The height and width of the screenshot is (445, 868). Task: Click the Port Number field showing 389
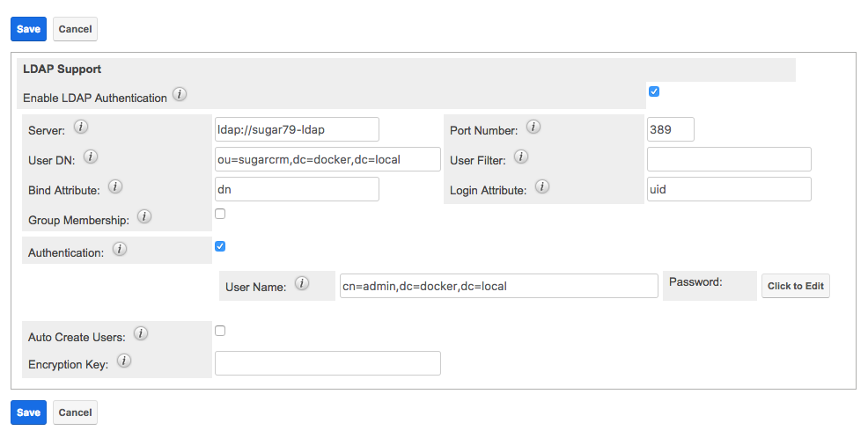tap(671, 129)
